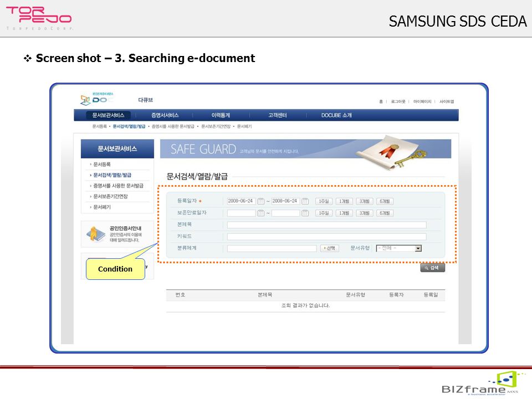Open the 마이페이지 link
Screen dimensions: 532x399
[x=422, y=101]
